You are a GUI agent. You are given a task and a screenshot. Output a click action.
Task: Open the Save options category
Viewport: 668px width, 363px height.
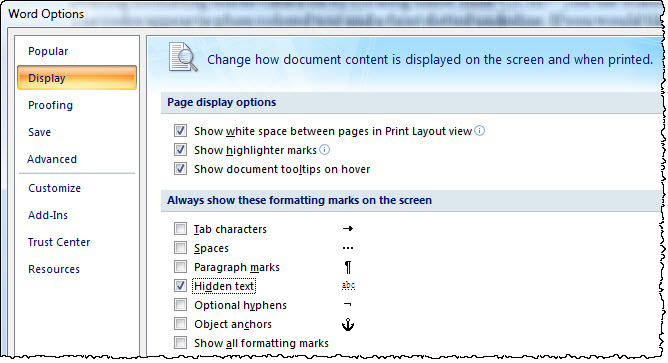(39, 132)
